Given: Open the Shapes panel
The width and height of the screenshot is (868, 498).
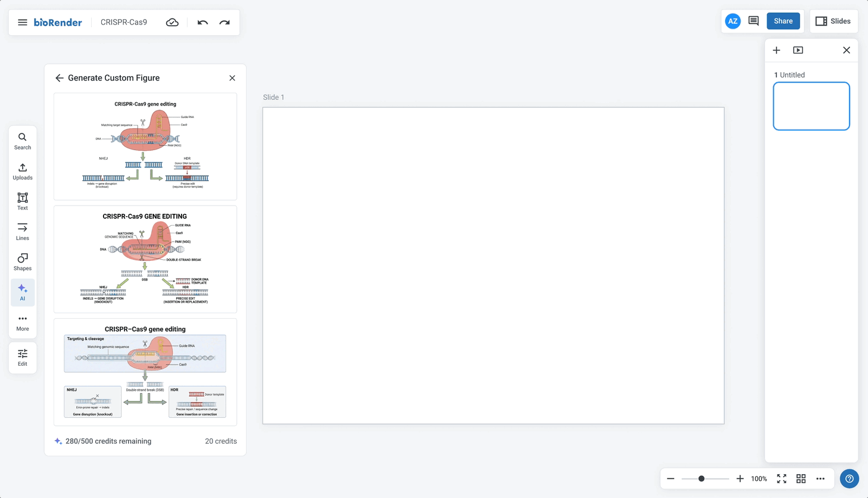Looking at the screenshot, I should (x=23, y=262).
